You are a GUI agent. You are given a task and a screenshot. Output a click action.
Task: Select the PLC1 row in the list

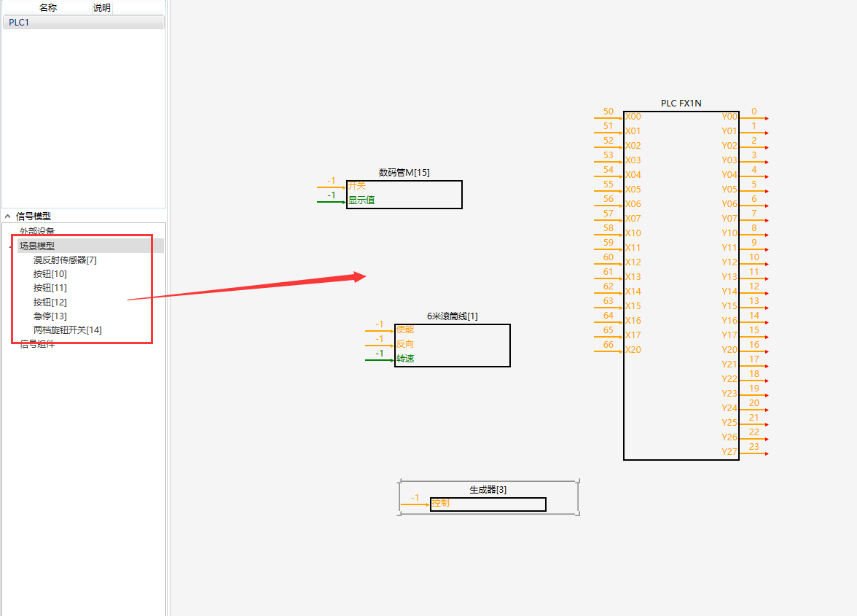[84, 23]
